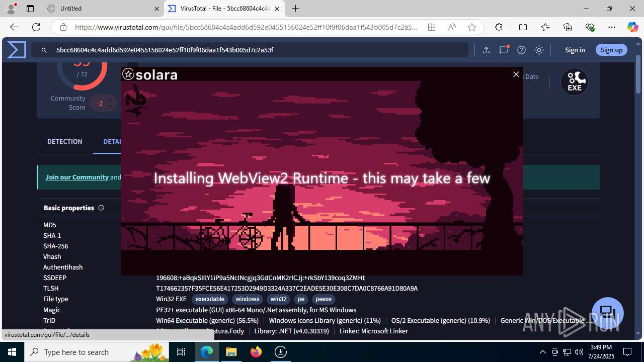Open the volume control tray icon
Screen dimensions: 644x362
coord(579,352)
